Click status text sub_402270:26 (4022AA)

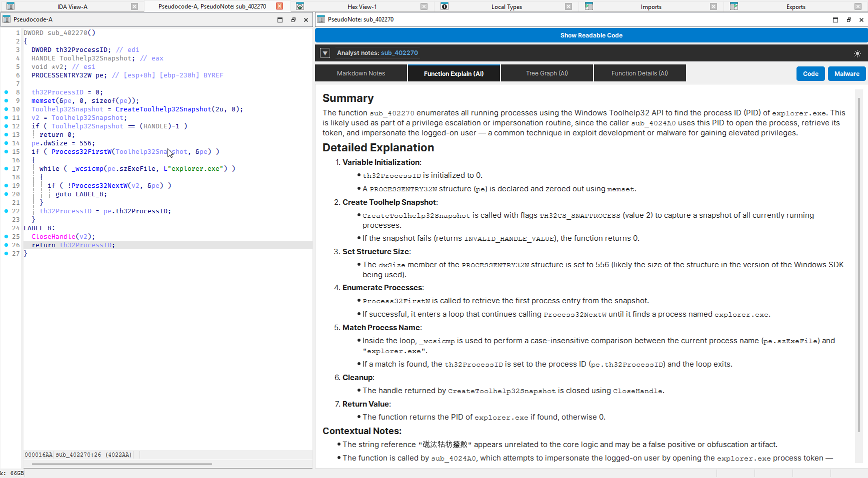point(93,455)
